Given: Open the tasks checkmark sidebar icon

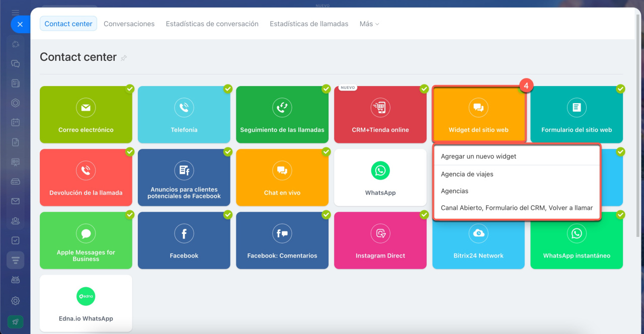Looking at the screenshot, I should (x=16, y=240).
